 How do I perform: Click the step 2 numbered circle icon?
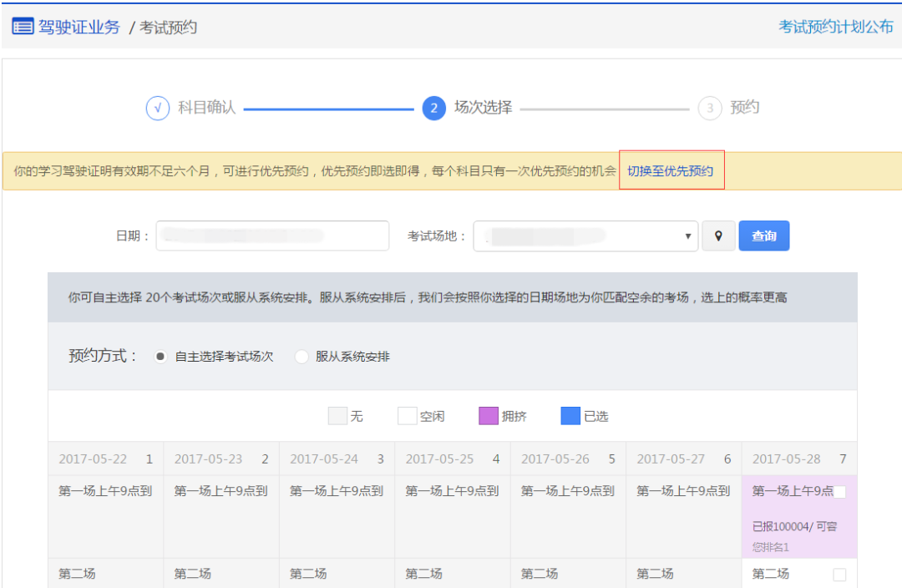point(433,109)
